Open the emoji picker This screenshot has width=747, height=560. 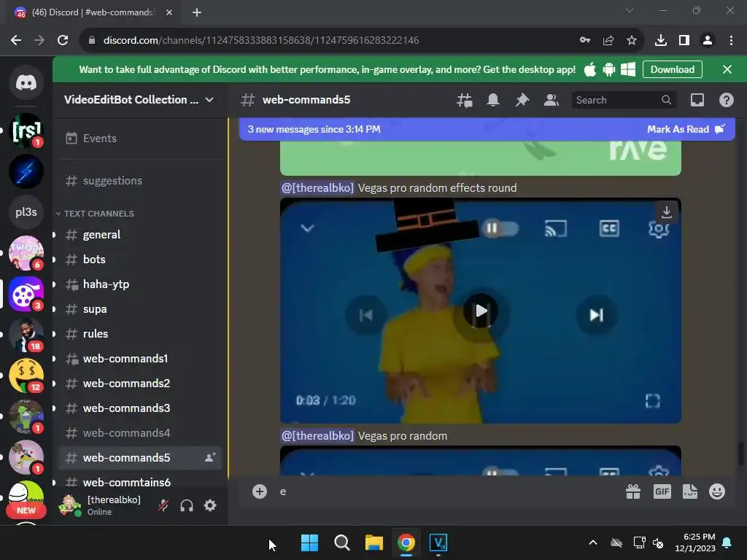[717, 491]
